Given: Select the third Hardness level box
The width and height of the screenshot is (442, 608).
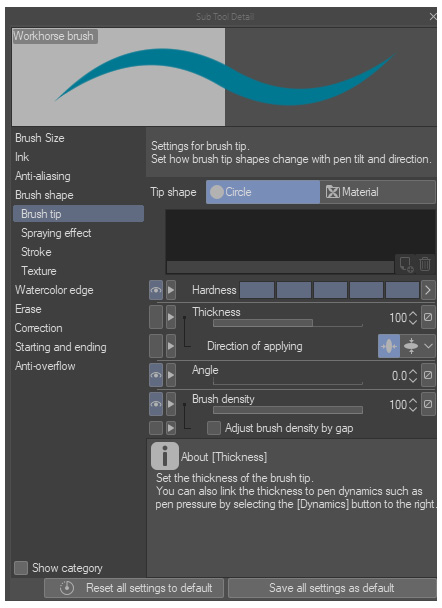Looking at the screenshot, I should coord(330,290).
